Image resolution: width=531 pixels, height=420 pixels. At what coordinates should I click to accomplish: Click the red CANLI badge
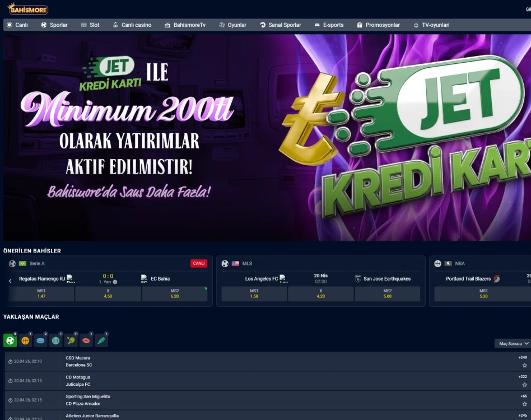coord(199,263)
